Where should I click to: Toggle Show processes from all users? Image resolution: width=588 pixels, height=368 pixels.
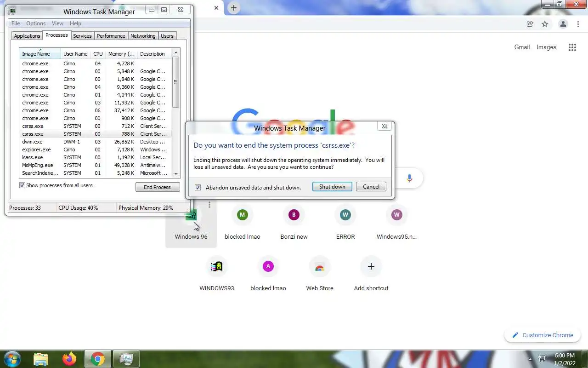(x=22, y=185)
